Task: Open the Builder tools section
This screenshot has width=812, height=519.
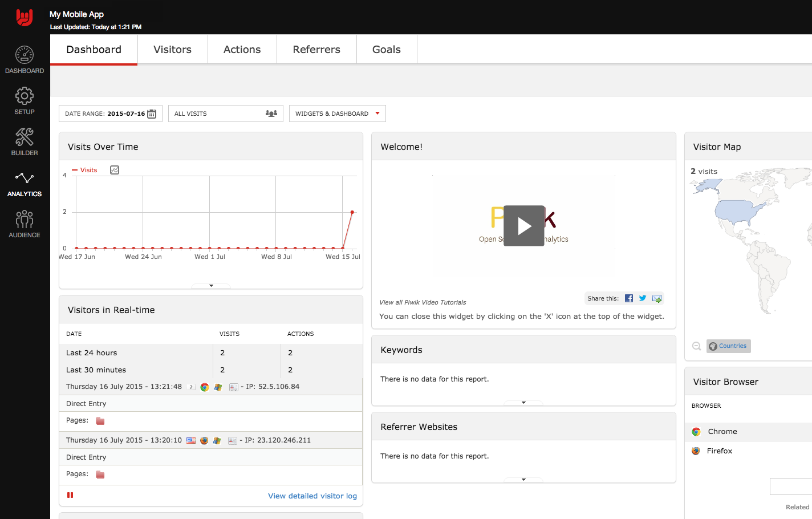Action: pyautogui.click(x=24, y=142)
